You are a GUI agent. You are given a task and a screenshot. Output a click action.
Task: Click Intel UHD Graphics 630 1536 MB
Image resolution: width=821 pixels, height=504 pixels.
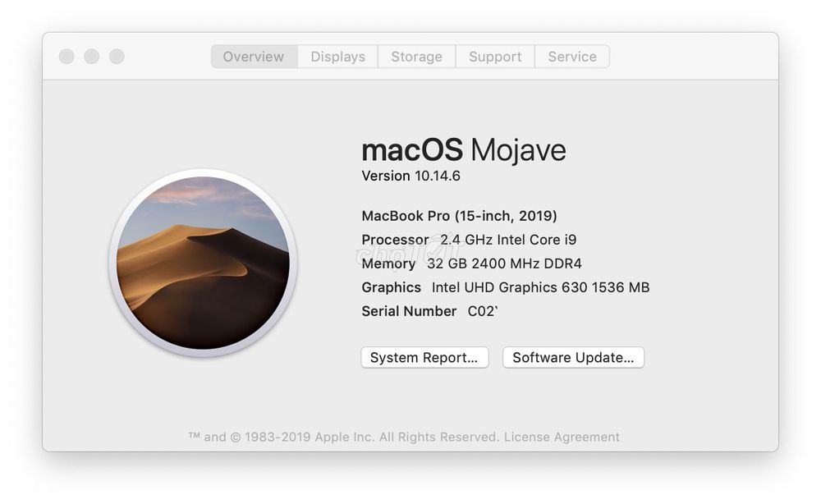540,287
